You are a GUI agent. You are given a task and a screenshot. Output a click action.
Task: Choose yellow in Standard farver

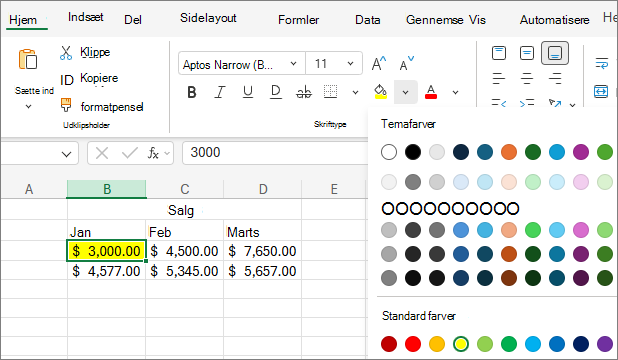pyautogui.click(x=461, y=344)
